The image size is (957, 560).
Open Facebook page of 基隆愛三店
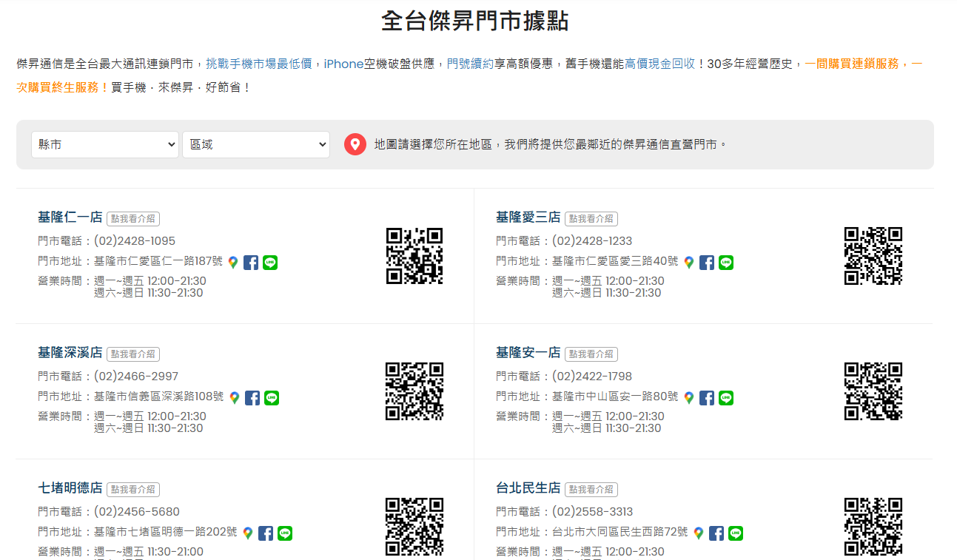707,262
